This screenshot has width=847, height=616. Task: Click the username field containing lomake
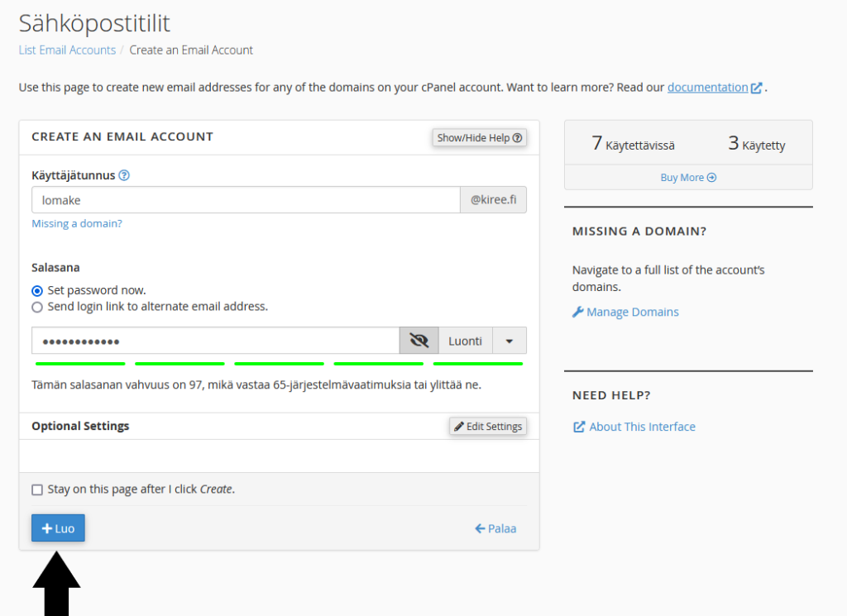point(246,200)
